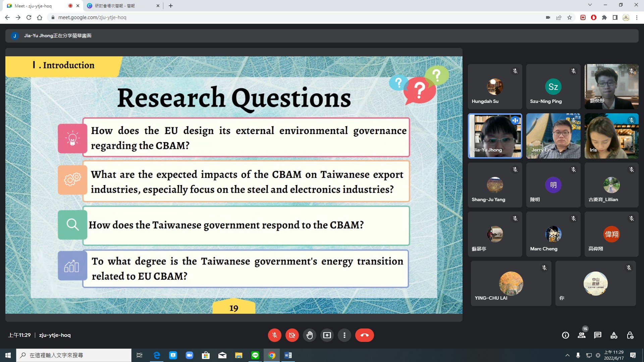644x362 pixels.
Task: Open more options three-dot menu
Action: (x=344, y=335)
